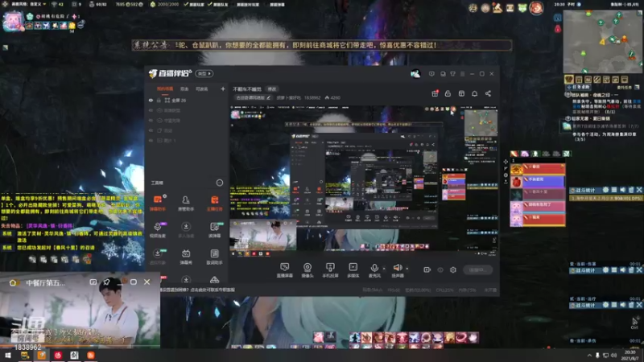This screenshot has width=644, height=362.
Task: Open stream category selector pill
Action: [253, 97]
